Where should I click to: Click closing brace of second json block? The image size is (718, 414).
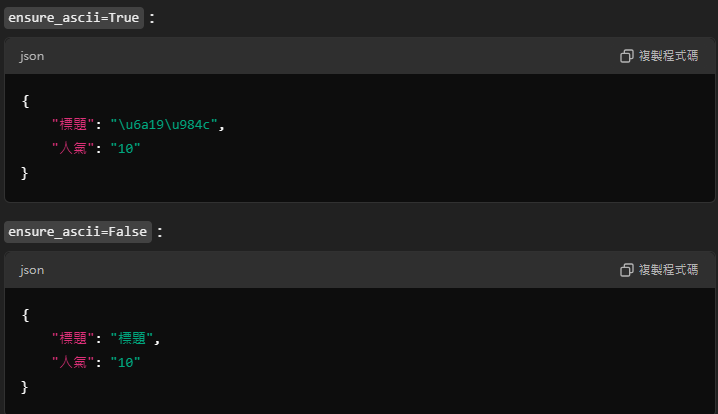click(25, 387)
